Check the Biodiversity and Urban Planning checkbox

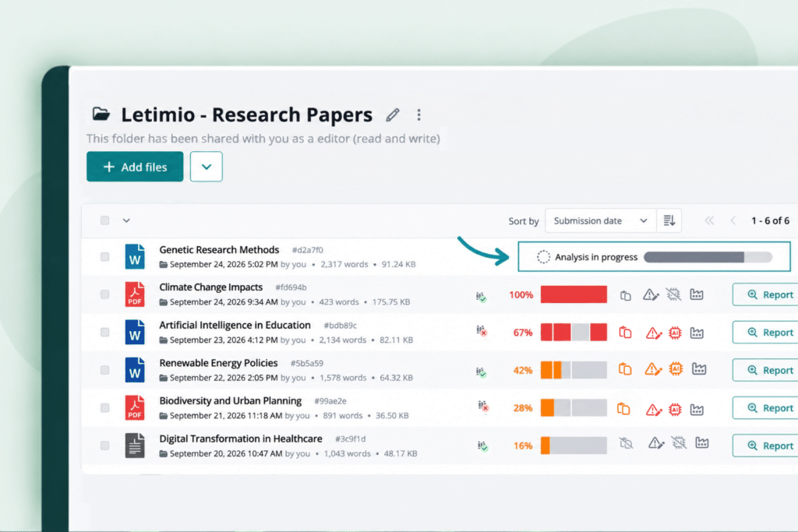coord(105,408)
